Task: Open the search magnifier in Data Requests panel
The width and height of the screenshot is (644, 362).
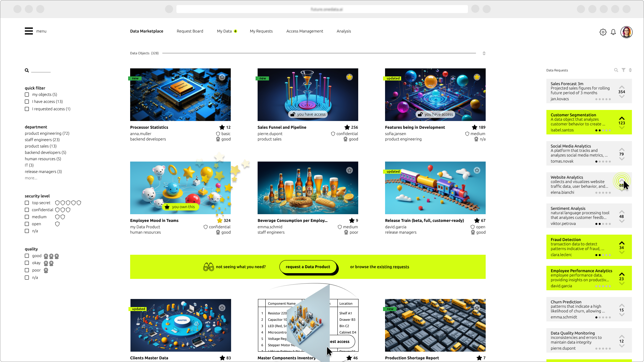Action: (x=616, y=70)
